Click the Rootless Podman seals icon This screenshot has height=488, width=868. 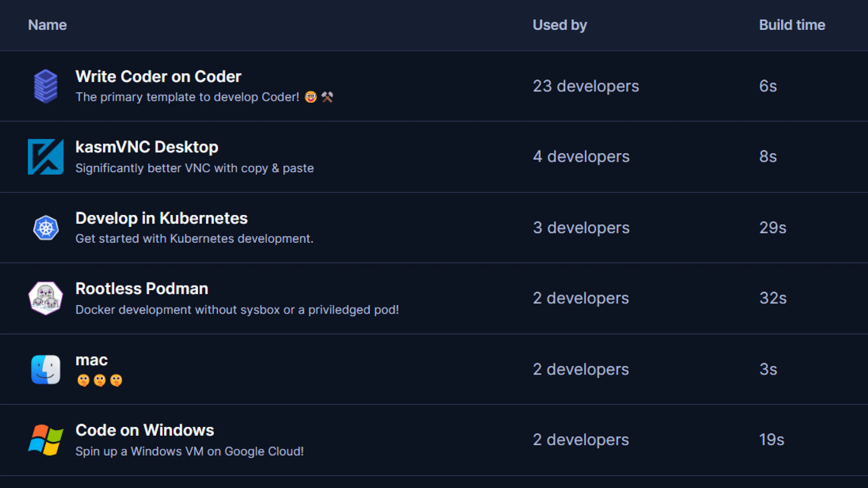[x=45, y=298]
